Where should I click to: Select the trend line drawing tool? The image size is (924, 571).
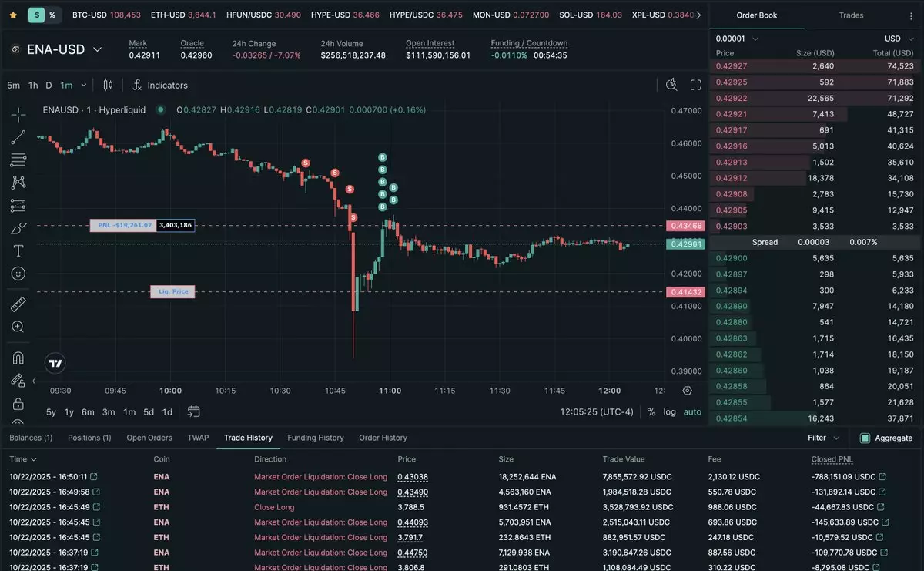18,137
